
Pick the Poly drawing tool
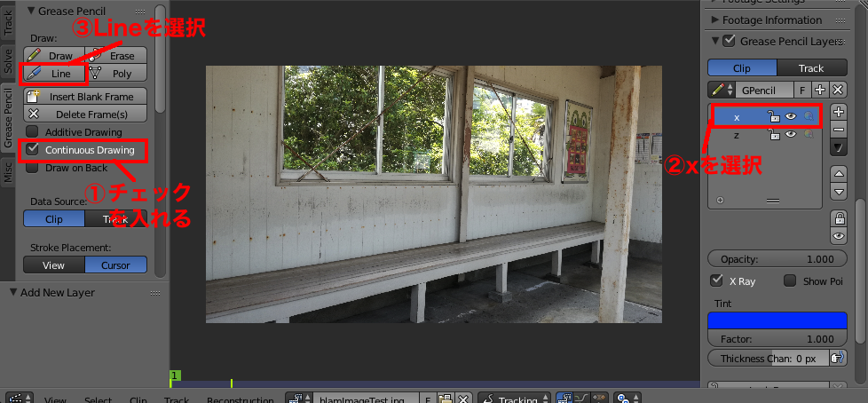[x=116, y=73]
